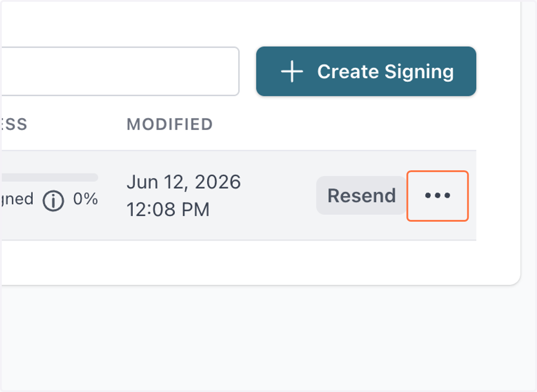Sort by the MODIFIED column header
Image resolution: width=537 pixels, height=392 pixels.
(170, 124)
